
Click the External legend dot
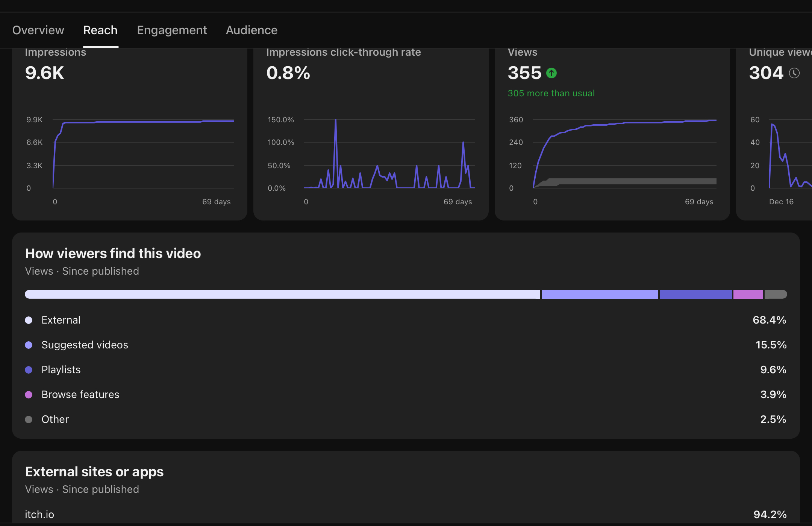[29, 320]
